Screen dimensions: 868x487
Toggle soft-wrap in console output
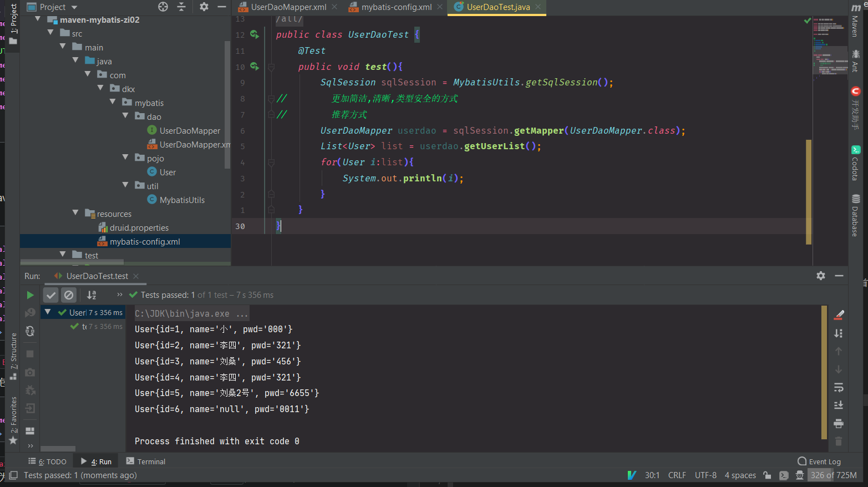coord(839,387)
